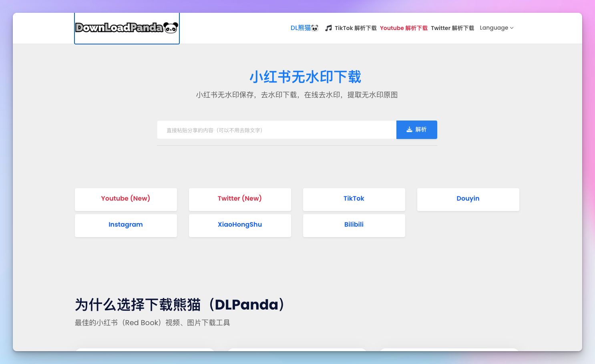Viewport: 595px width, 364px height.
Task: Choose the Youtube (New) card
Action: (126, 199)
